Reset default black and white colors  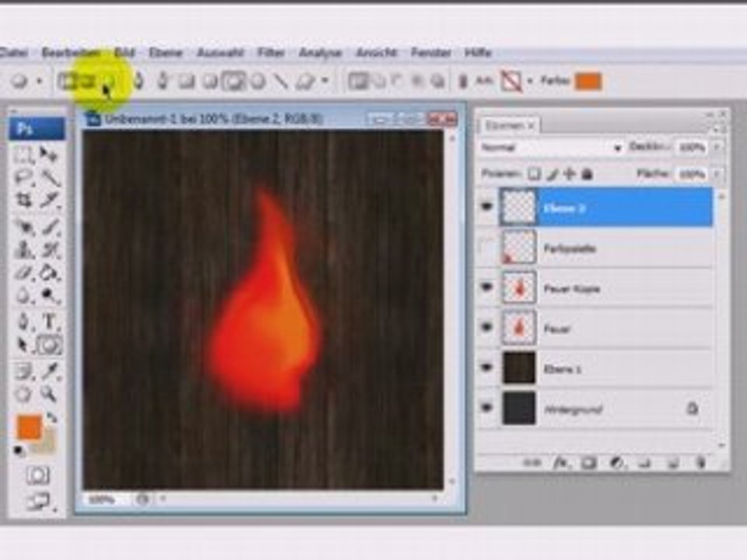[19, 450]
